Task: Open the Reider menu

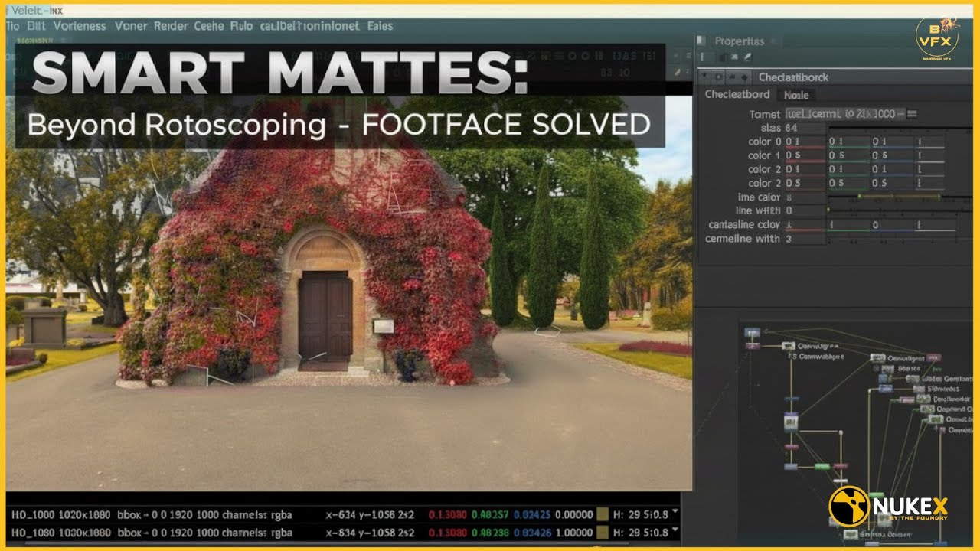Action: tap(171, 26)
